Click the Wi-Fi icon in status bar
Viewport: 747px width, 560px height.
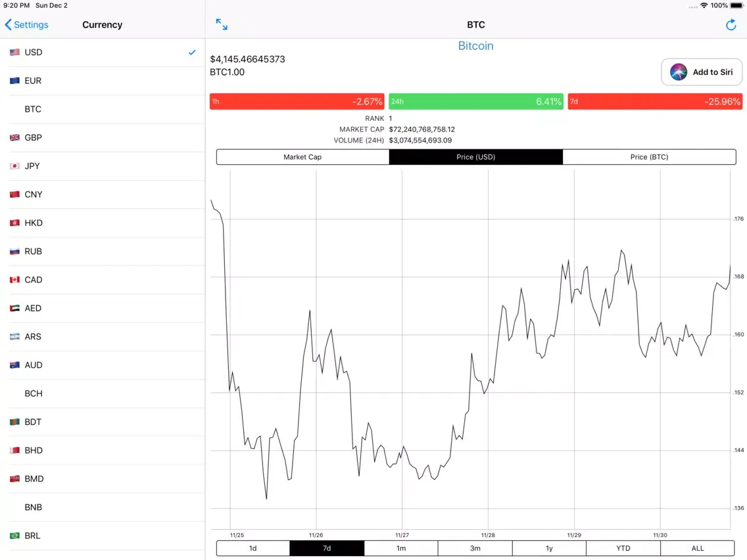(704, 6)
